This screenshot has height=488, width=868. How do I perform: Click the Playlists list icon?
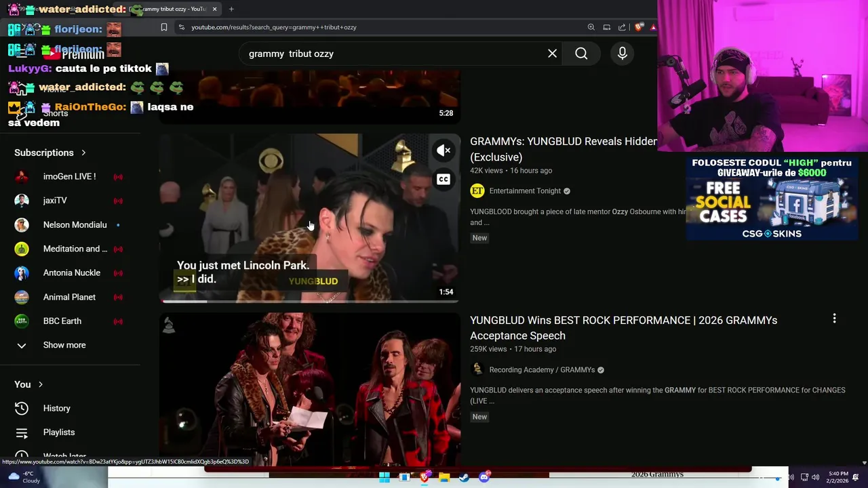(22, 432)
